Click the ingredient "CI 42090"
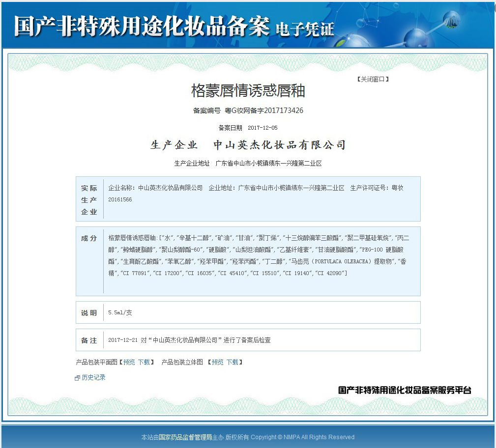The height and width of the screenshot is (448, 496). (x=330, y=273)
